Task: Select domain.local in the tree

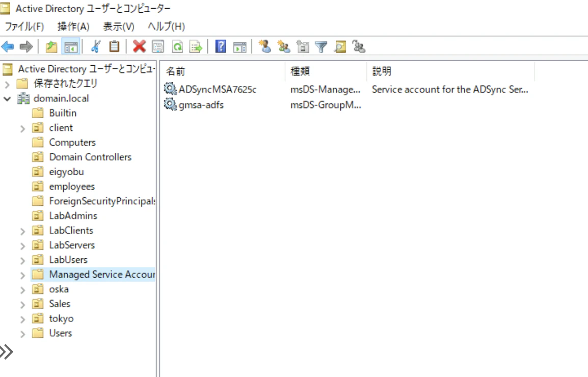Action: click(61, 98)
